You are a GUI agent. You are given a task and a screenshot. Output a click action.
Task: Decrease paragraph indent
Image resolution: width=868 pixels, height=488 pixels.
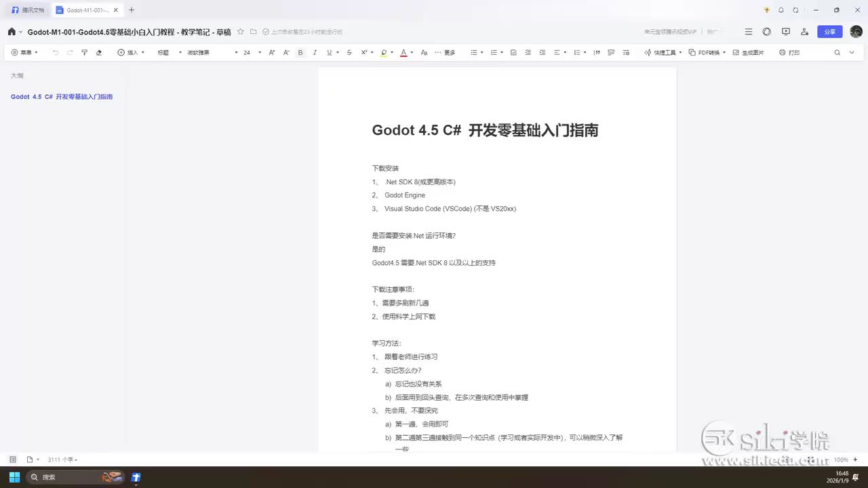528,52
